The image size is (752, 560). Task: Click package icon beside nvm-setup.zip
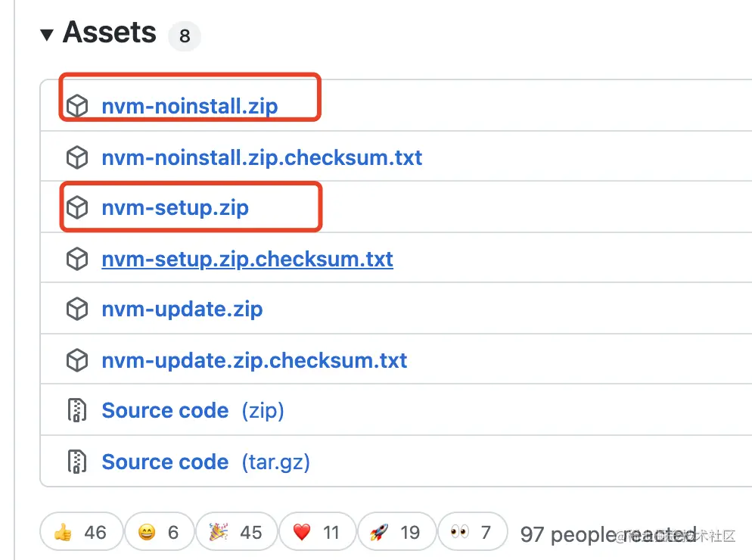pos(77,208)
